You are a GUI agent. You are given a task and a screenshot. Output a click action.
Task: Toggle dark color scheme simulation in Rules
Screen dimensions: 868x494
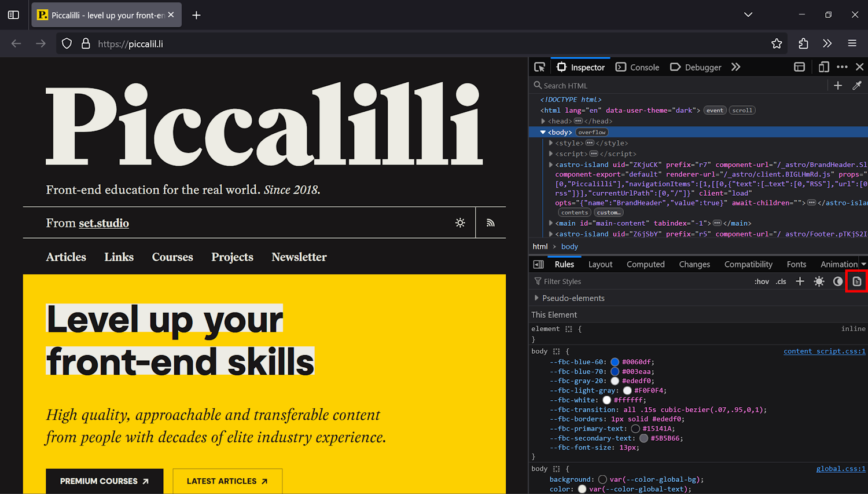point(838,281)
